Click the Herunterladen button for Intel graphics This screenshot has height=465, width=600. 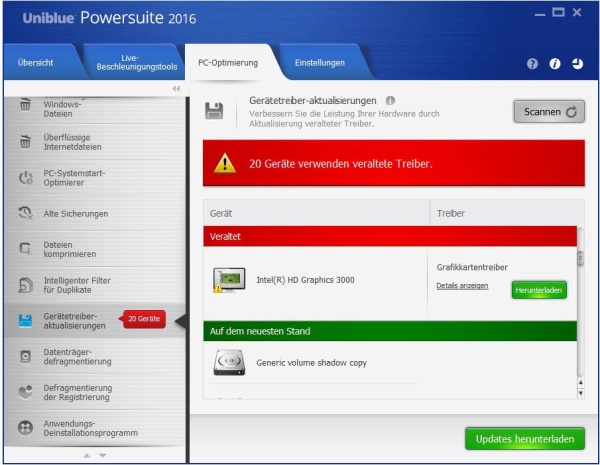tap(539, 290)
